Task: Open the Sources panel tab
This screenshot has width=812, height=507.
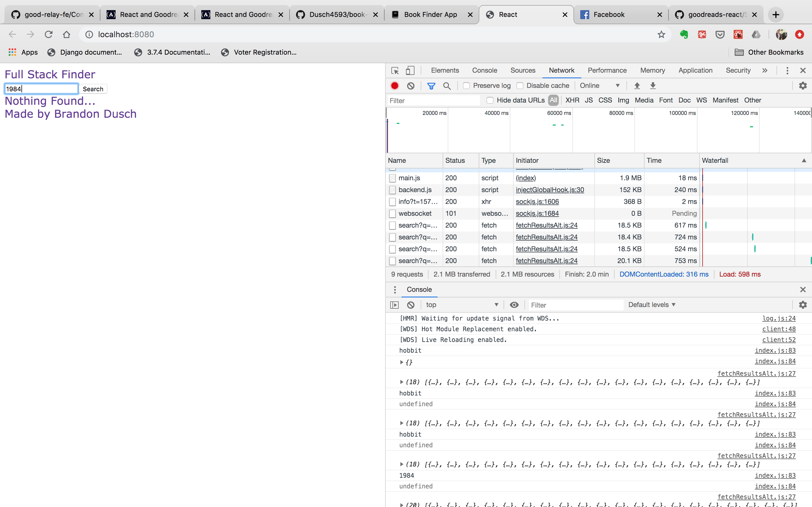Action: coord(522,70)
